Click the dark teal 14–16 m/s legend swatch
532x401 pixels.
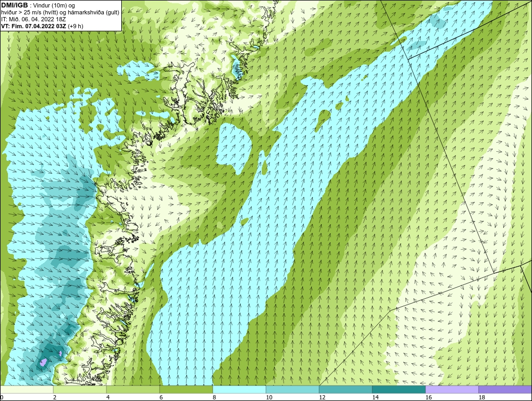[399, 389]
